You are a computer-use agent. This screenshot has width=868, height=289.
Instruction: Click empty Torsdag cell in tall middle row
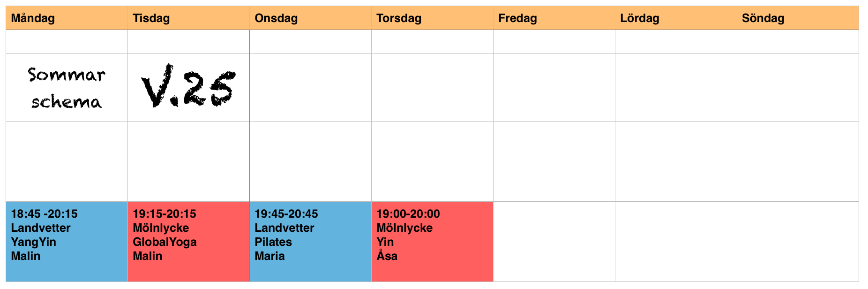(x=432, y=161)
